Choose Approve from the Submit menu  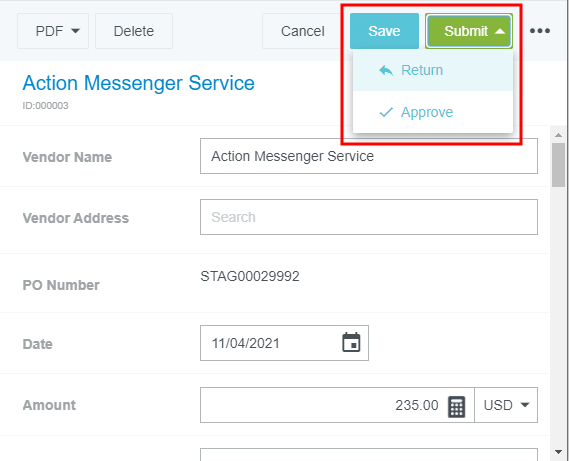[433, 112]
